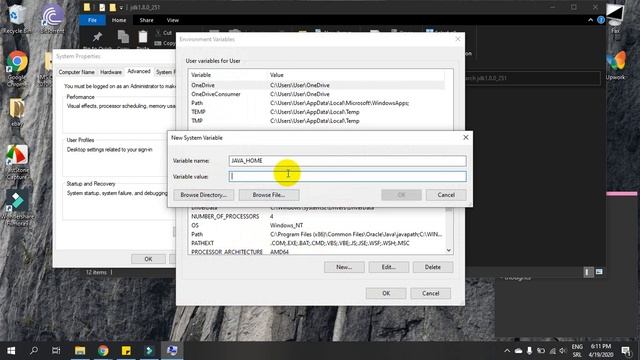Switch Explorer to details view icon
The width and height of the screenshot is (640, 360).
point(588,272)
